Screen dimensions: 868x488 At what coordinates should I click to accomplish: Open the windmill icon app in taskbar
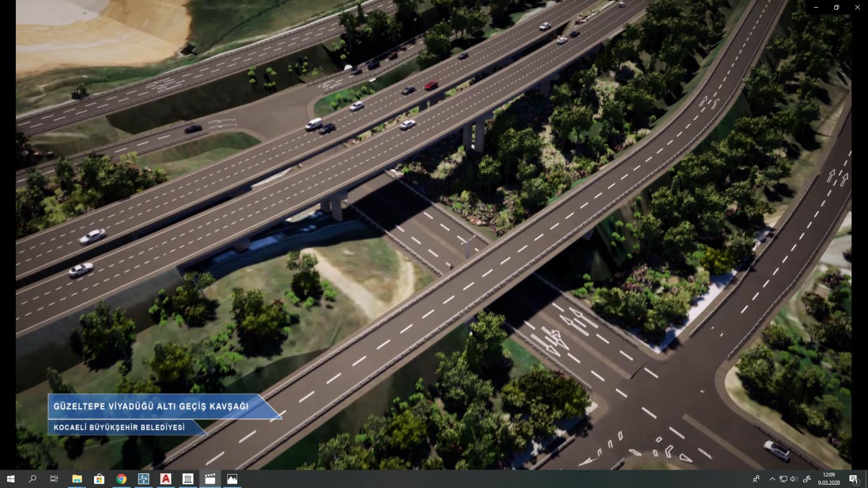[144, 479]
